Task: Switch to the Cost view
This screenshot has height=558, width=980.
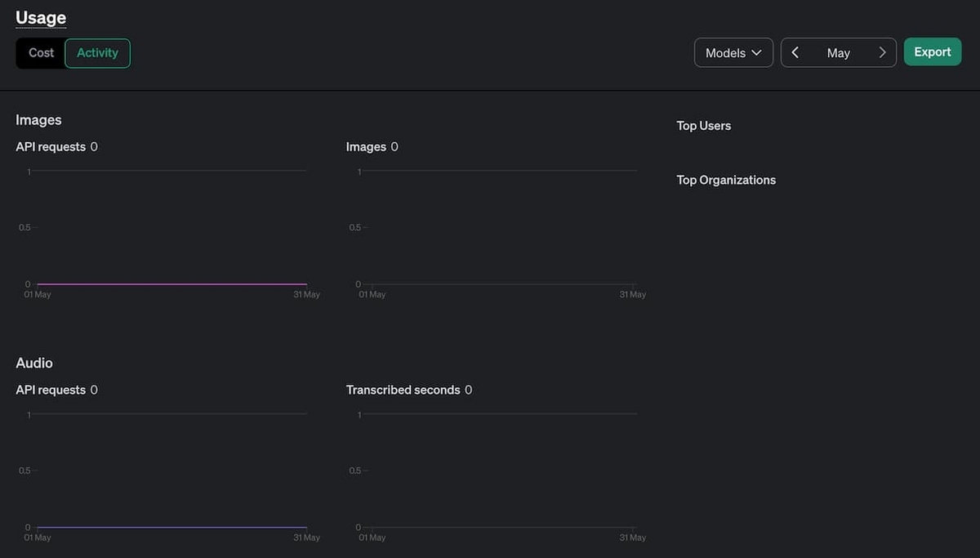Action: pyautogui.click(x=41, y=52)
